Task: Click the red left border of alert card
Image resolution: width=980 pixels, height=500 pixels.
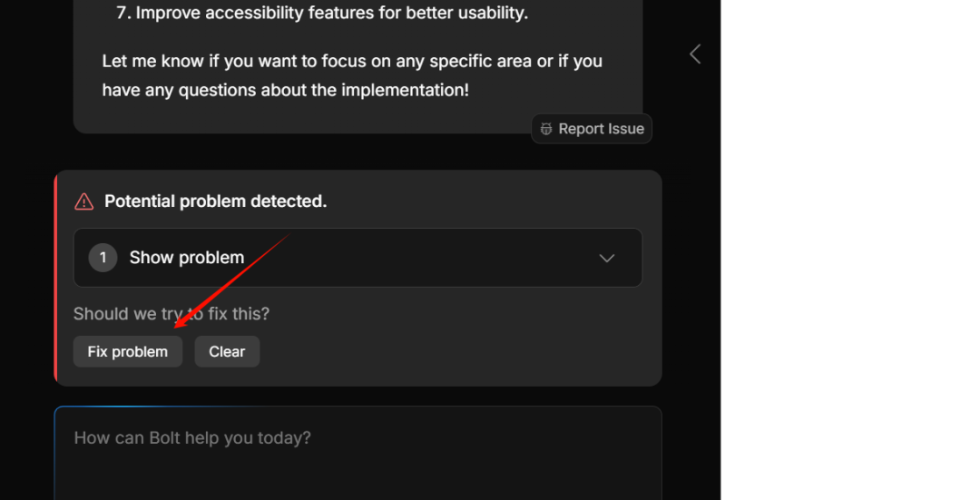Action: point(55,278)
